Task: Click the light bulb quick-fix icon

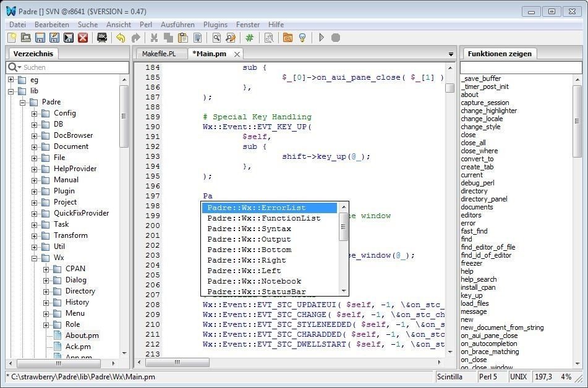Action: pos(302,38)
